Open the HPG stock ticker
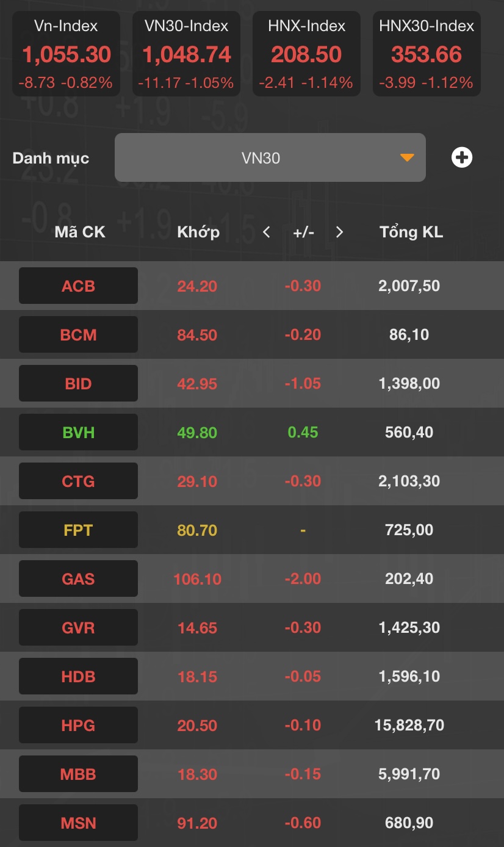504x847 pixels. [78, 725]
